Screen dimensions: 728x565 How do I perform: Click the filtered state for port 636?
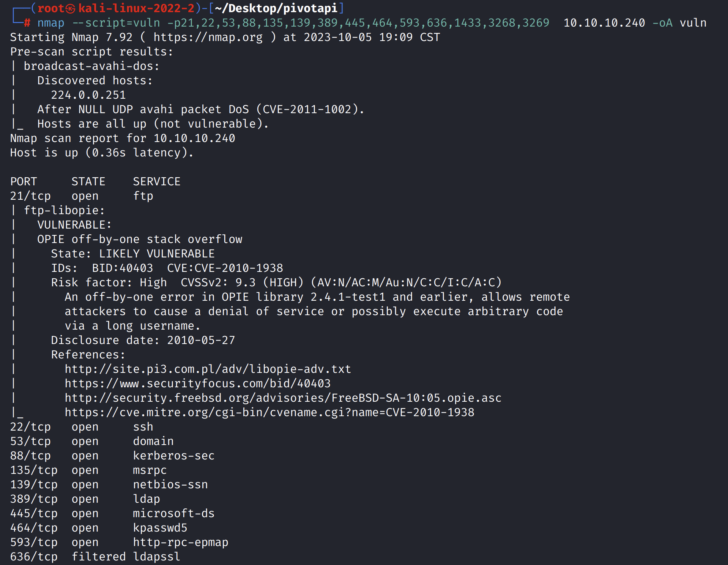click(98, 557)
